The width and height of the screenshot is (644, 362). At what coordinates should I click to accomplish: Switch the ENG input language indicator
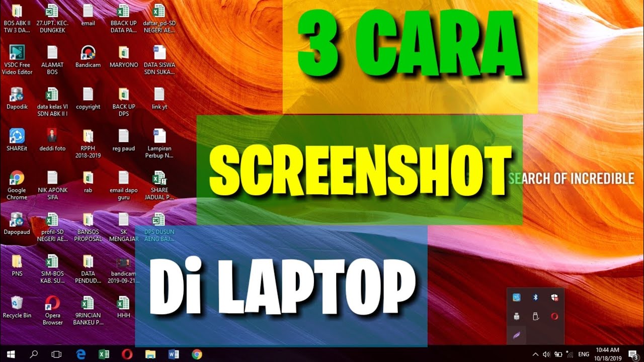pyautogui.click(x=584, y=354)
